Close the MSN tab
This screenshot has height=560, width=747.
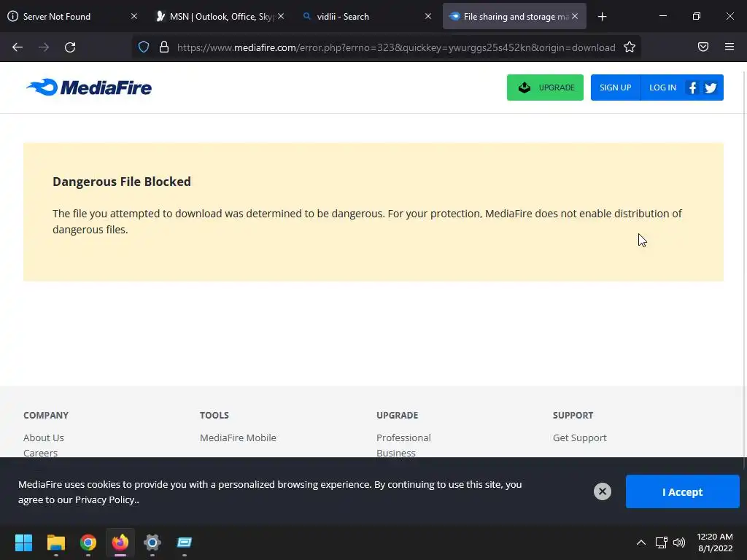(281, 17)
